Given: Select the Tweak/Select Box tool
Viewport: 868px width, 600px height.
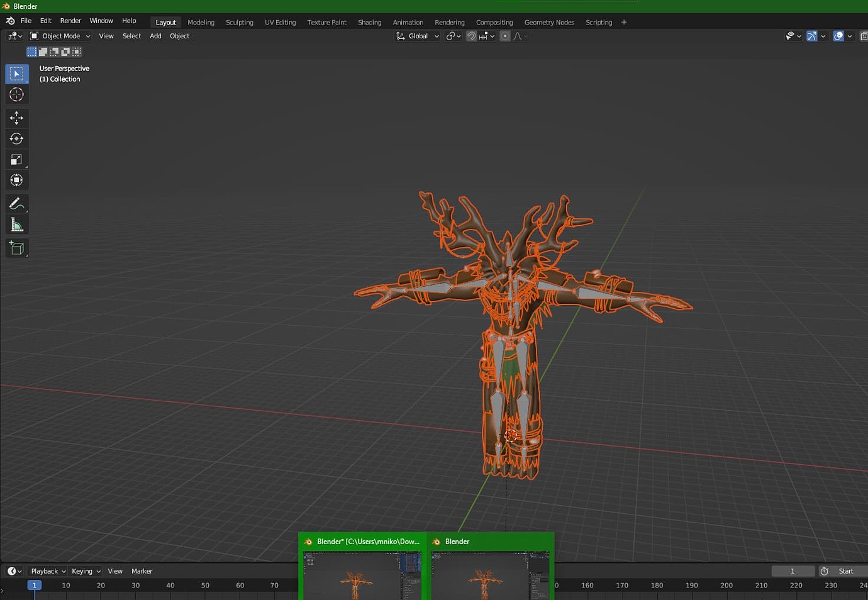Looking at the screenshot, I should (16, 74).
